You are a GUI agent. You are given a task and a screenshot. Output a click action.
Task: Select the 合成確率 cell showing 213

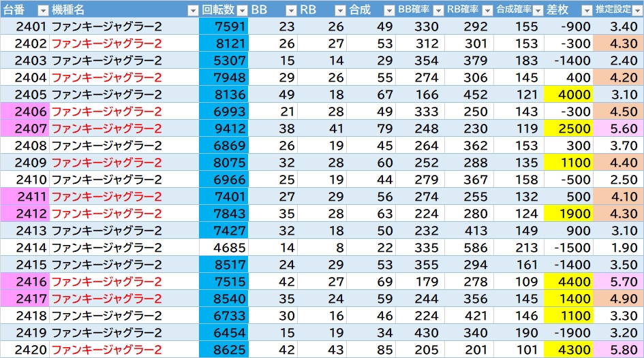pyautogui.click(x=519, y=247)
